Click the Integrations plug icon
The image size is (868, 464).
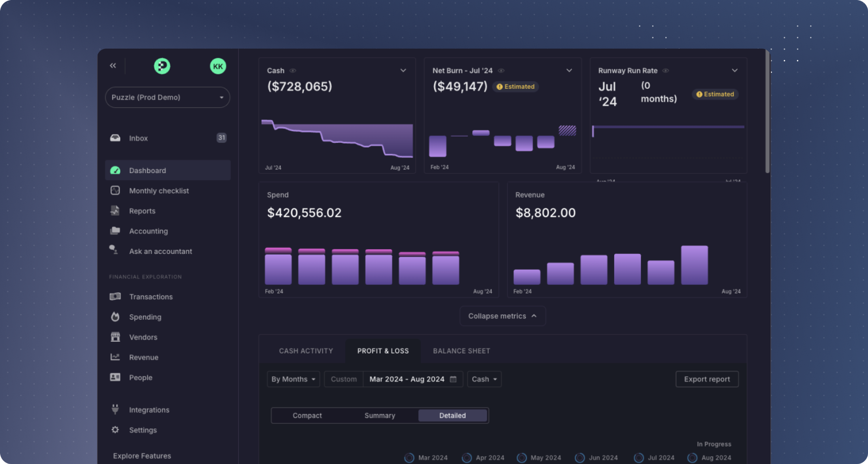coord(115,409)
